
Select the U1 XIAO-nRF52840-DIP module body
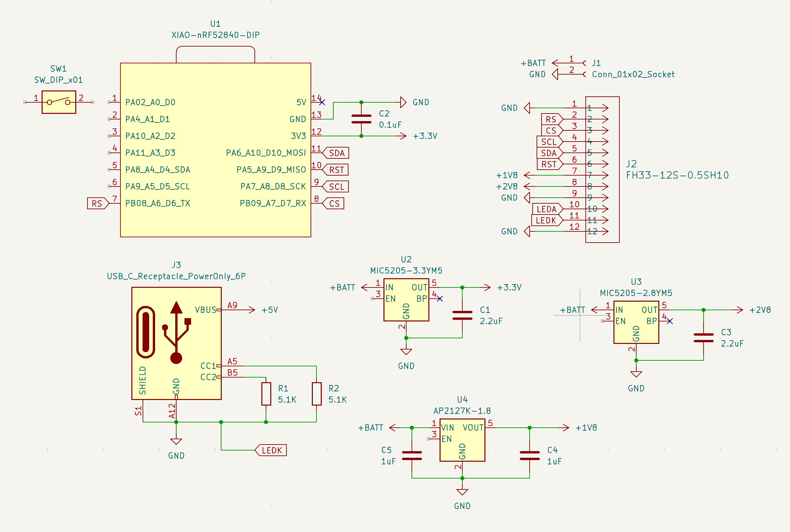[215, 150]
